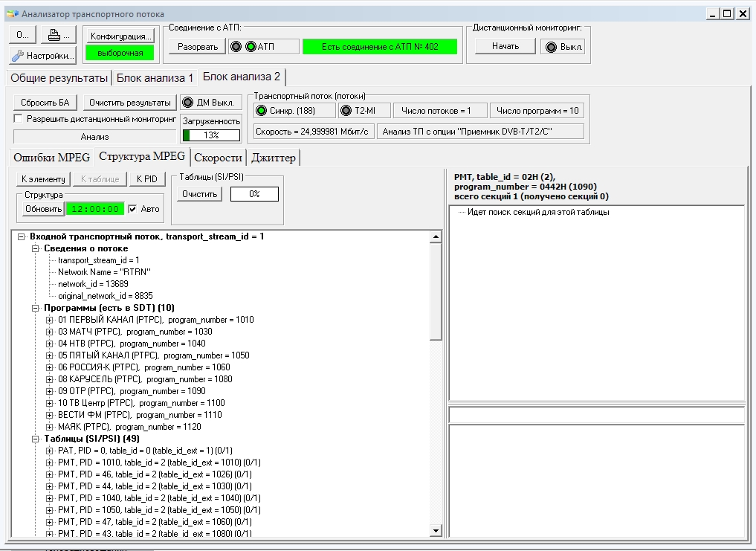The height and width of the screenshot is (551, 756).
Task: Toggle the Авто checkbox
Action: (132, 209)
